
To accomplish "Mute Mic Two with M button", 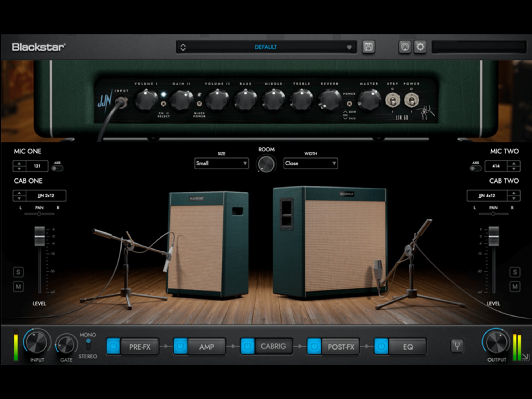I will tap(515, 287).
